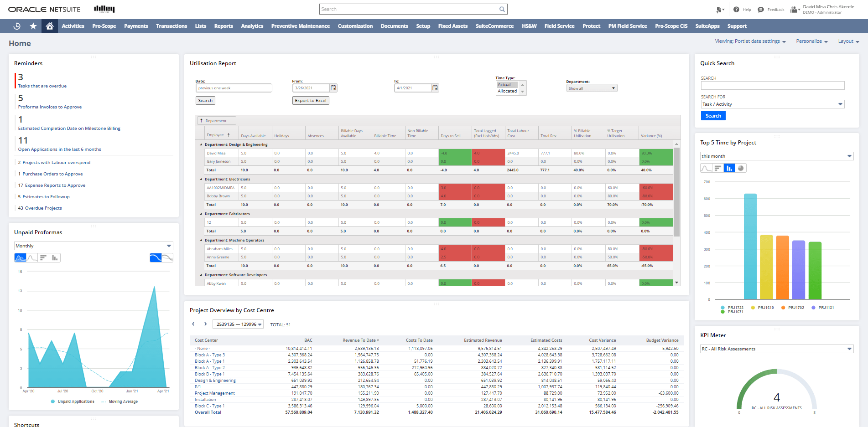Open the Block A - Type 3 cost center link
The height and width of the screenshot is (427, 868).
click(x=210, y=355)
